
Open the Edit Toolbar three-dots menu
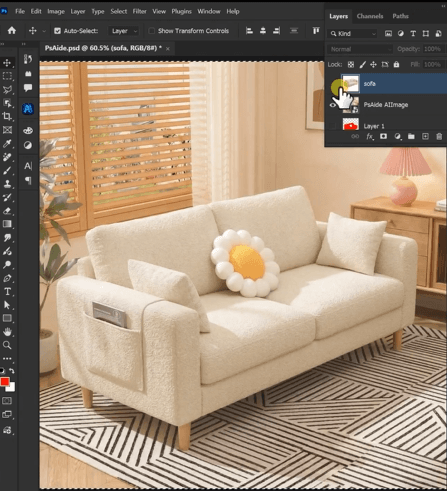(7, 359)
